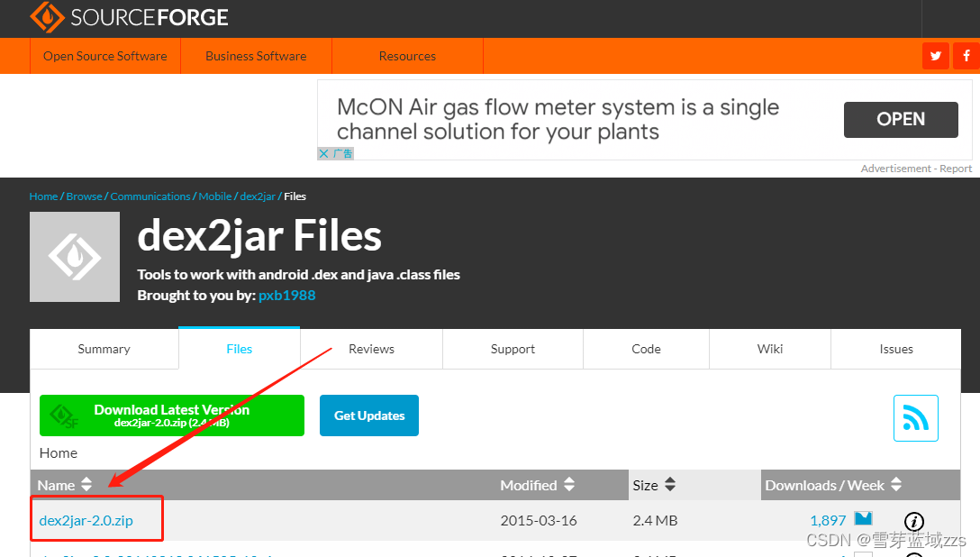Open the Issues tab
Viewport: 980px width, 557px height.
pos(896,349)
